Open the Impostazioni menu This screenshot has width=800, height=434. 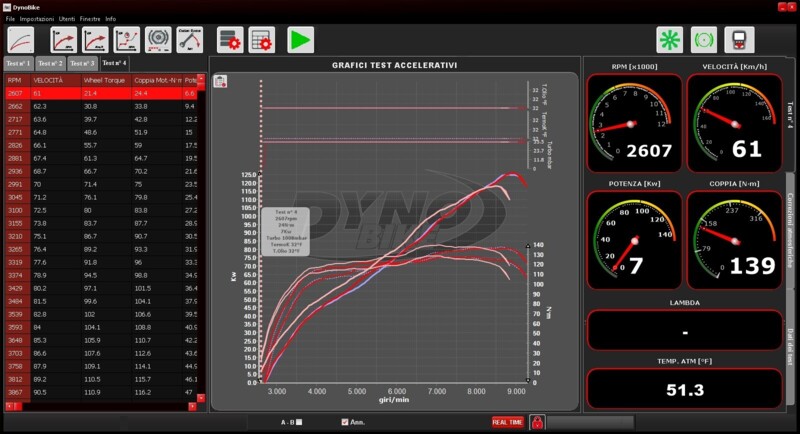coord(36,19)
